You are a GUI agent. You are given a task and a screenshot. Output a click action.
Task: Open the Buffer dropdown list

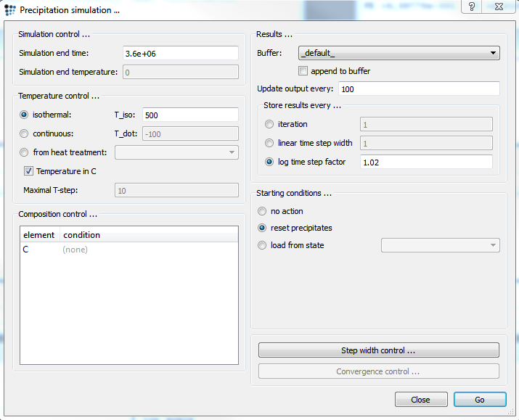tap(399, 53)
